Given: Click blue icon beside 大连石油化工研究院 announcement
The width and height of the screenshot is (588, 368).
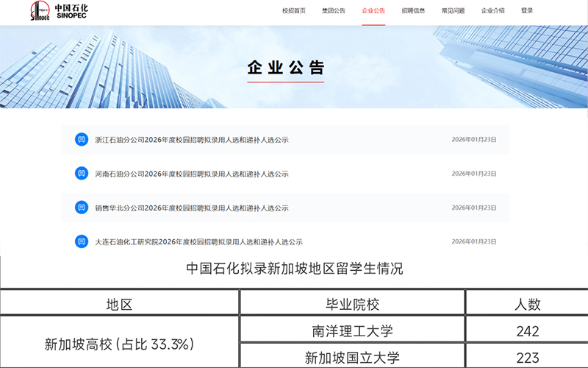Looking at the screenshot, I should pos(82,241).
